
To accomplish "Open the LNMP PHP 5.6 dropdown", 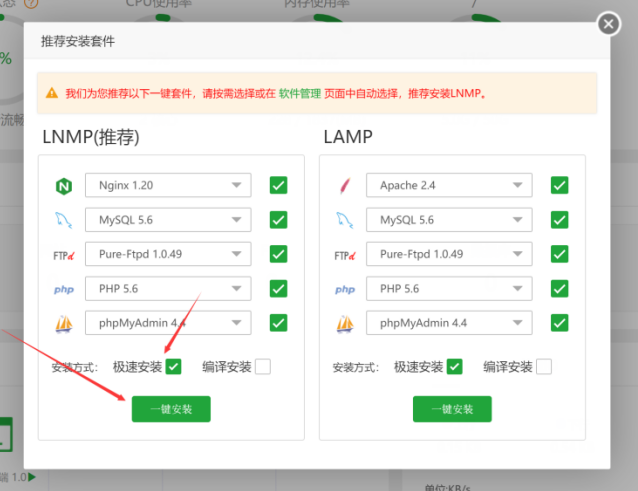I will tap(168, 288).
